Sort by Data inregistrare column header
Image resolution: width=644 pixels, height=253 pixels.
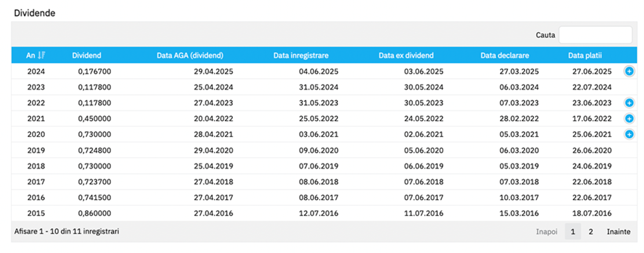[x=301, y=55]
